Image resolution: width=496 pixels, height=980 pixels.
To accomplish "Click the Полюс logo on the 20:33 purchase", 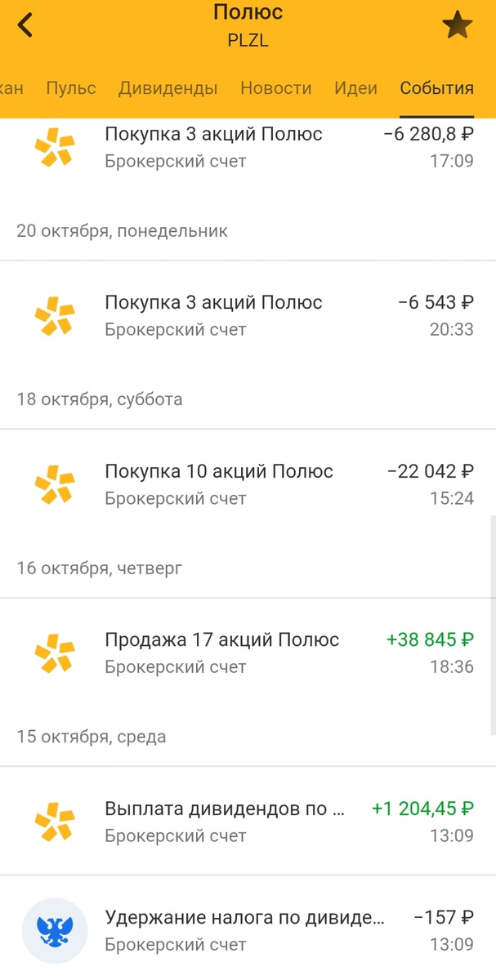I will (x=54, y=315).
